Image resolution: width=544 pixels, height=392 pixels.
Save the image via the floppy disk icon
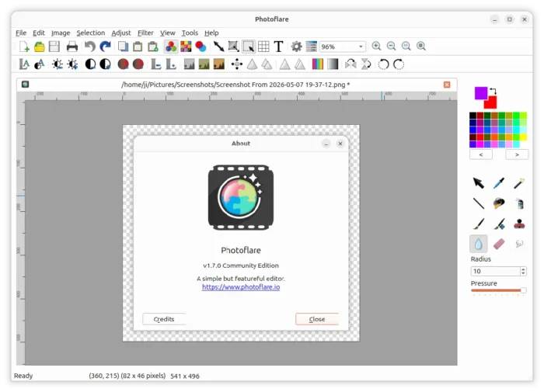pyautogui.click(x=54, y=47)
